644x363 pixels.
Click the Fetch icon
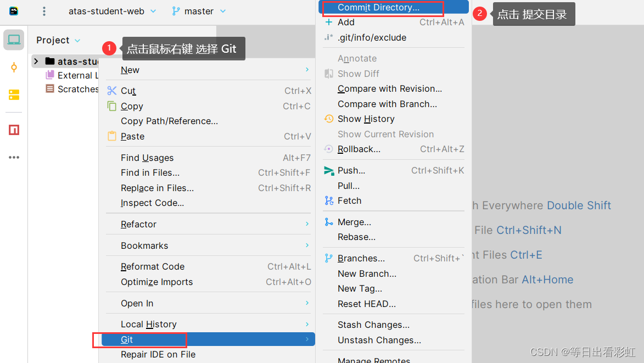[329, 200]
